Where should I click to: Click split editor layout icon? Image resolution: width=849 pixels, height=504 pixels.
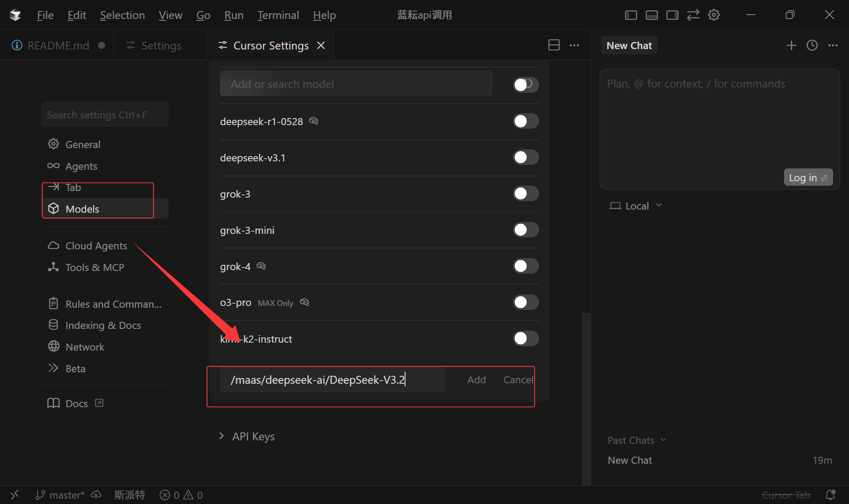click(x=554, y=45)
